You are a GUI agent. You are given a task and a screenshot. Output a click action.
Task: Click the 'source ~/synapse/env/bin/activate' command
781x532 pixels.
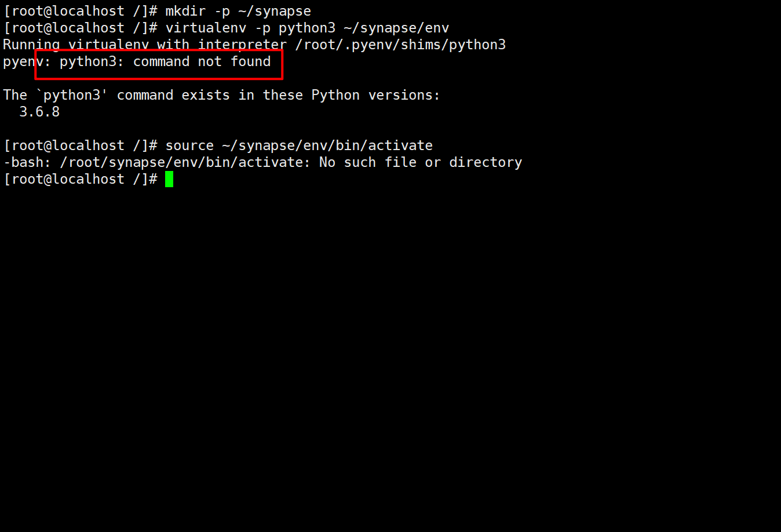coord(299,145)
